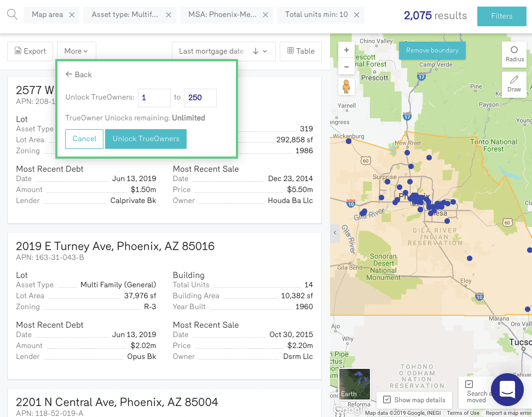Click the Remove boundary button
Image resolution: width=532 pixels, height=417 pixels.
coord(432,50)
